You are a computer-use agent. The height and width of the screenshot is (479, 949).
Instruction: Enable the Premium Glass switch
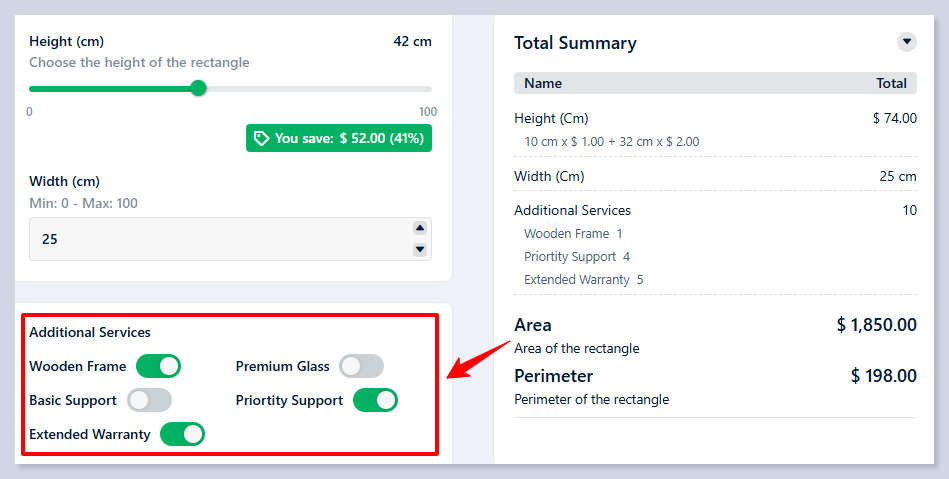pos(361,366)
